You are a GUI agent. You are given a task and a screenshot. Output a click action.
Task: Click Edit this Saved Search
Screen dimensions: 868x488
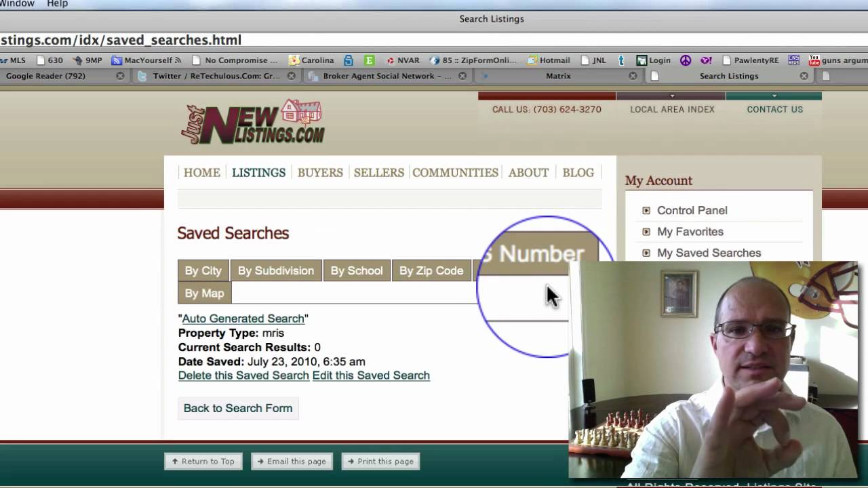[371, 375]
